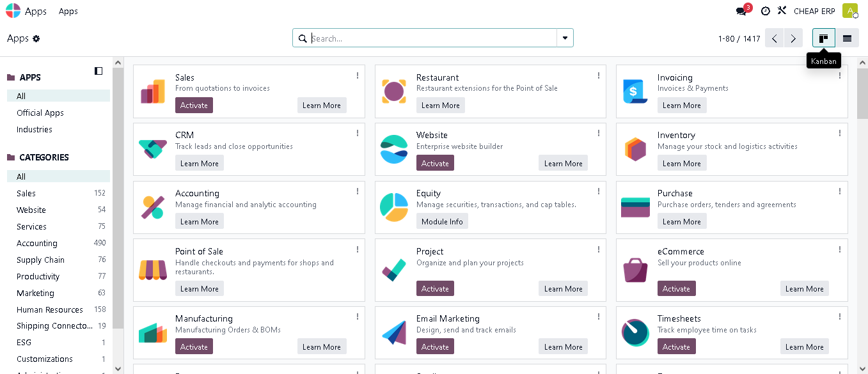
Task: Open the debug tools wrench icon
Action: (x=782, y=11)
